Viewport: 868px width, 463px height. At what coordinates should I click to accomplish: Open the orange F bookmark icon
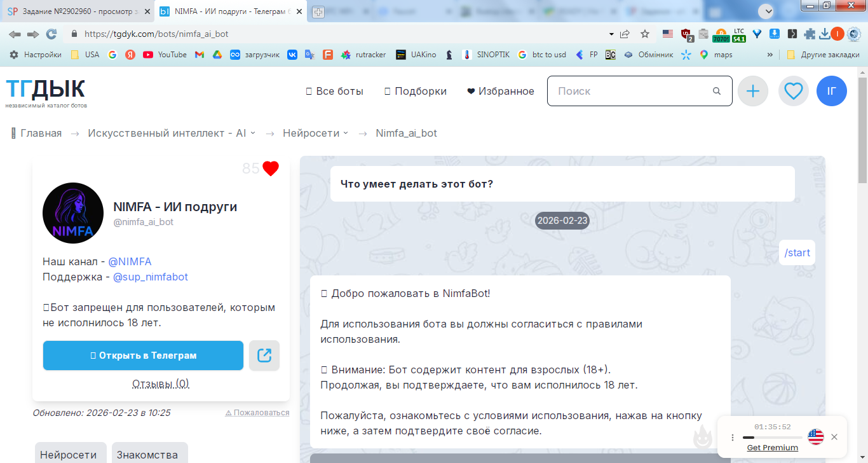click(328, 55)
